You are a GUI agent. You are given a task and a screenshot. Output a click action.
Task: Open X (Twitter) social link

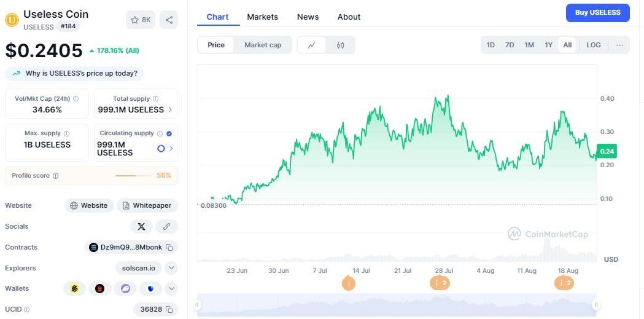(141, 227)
